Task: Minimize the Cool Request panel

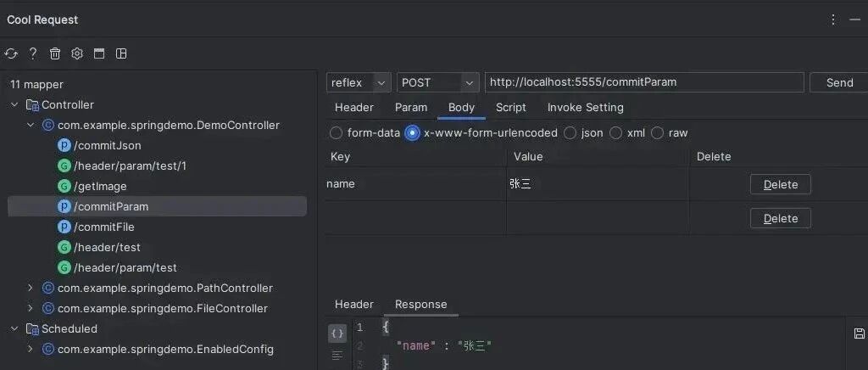Action: (854, 20)
